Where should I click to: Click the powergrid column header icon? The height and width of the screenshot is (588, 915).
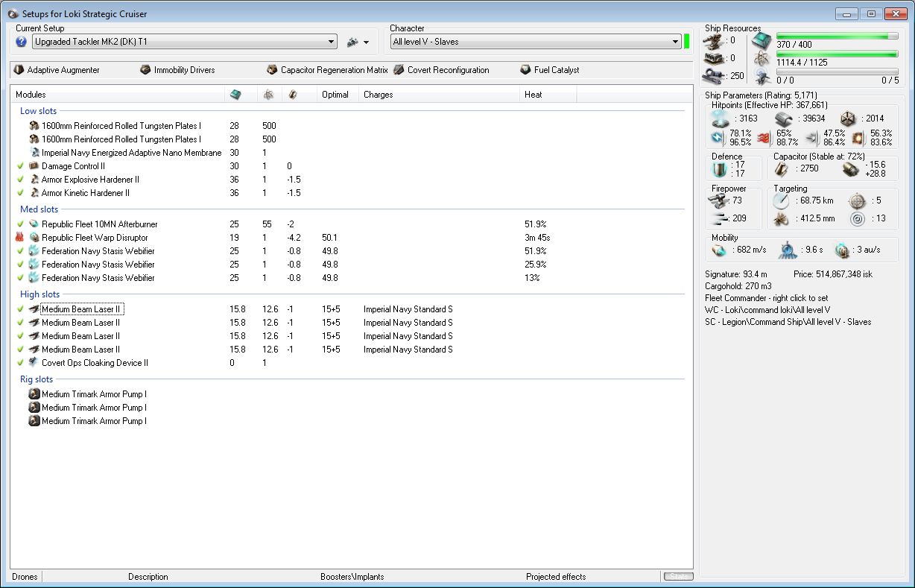268,95
